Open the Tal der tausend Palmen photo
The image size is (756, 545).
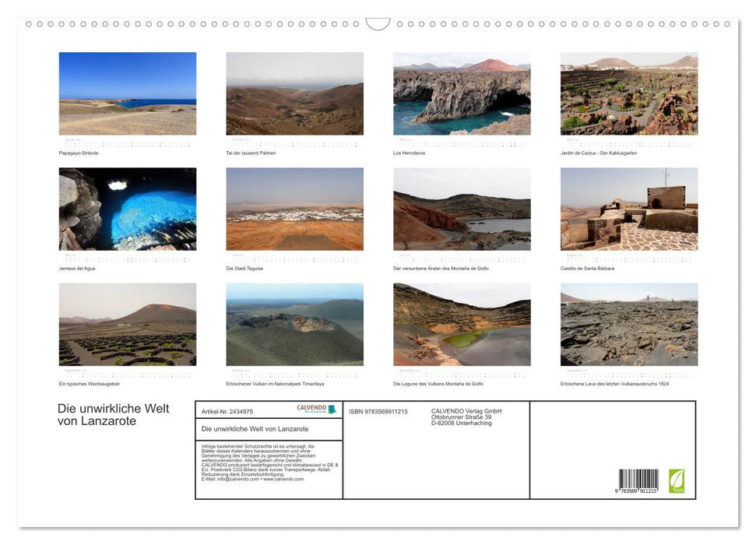coord(294,93)
